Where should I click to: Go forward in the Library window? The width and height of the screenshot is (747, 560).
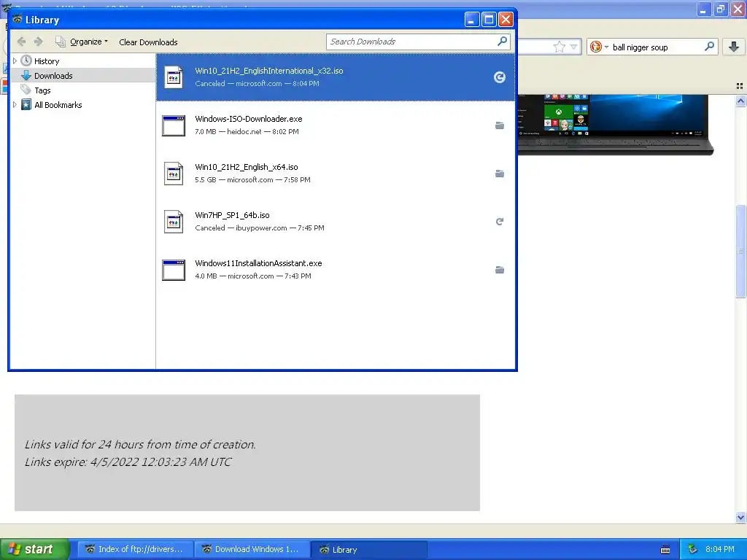pos(39,42)
